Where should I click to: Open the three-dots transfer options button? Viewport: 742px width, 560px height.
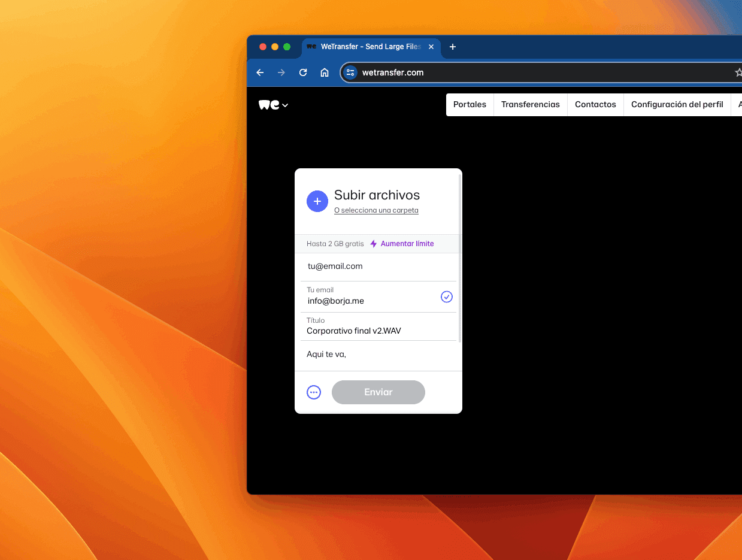point(314,392)
